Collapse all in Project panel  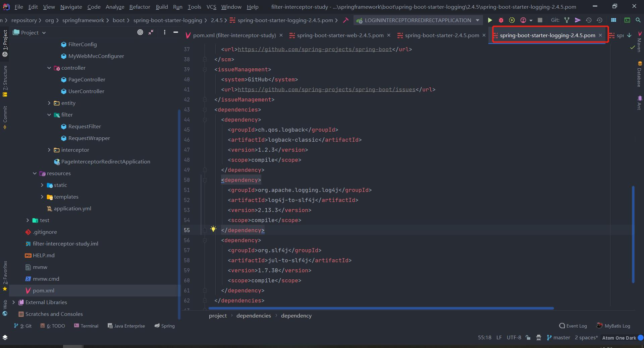151,32
